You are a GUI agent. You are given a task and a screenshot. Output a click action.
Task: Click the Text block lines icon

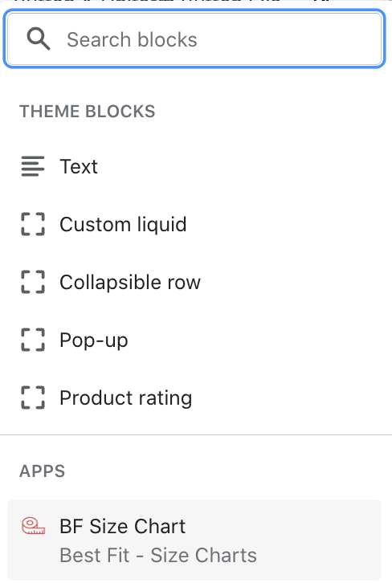click(33, 166)
